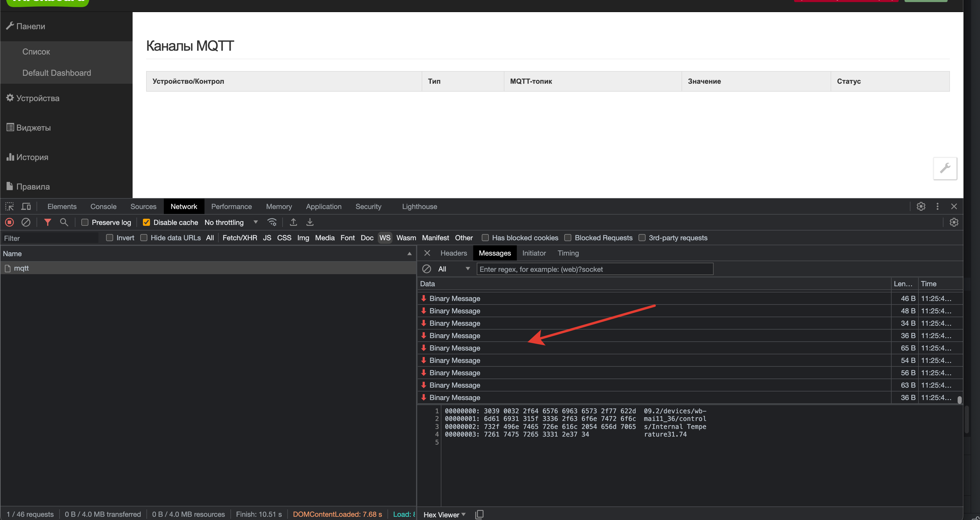Viewport: 980px width, 520px height.
Task: Open Панели section in sidebar
Action: [x=26, y=26]
